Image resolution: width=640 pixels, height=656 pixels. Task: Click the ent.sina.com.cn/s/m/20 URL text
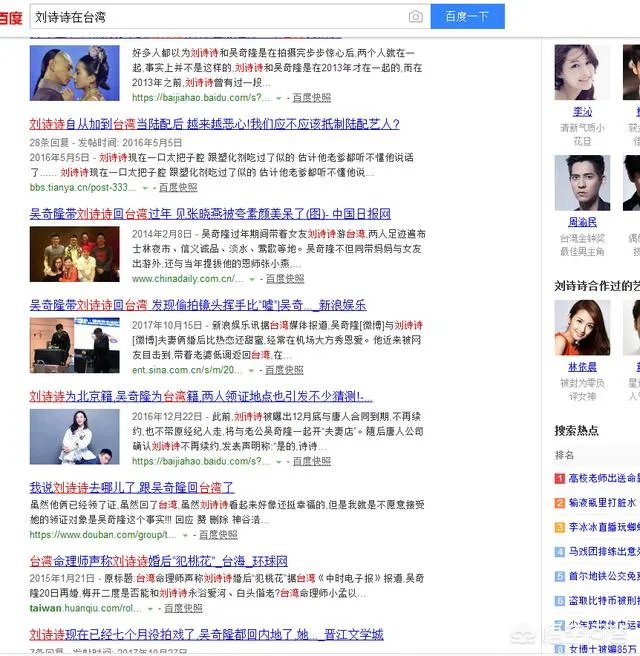tap(187, 370)
